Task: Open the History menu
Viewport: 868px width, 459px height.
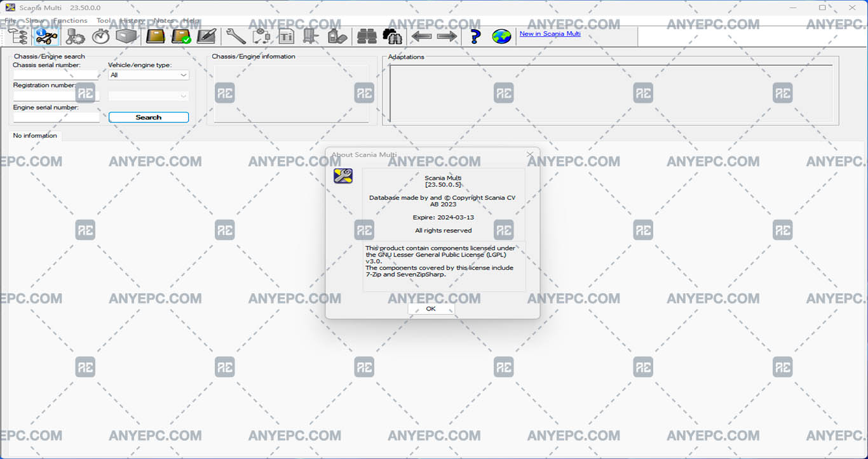Action: coord(132,20)
